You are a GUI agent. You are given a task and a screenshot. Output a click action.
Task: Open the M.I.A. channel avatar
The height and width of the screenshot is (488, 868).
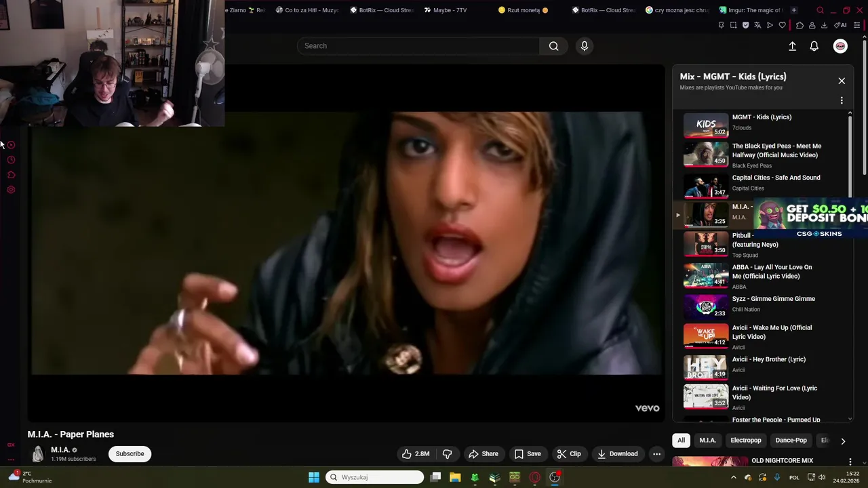(37, 454)
